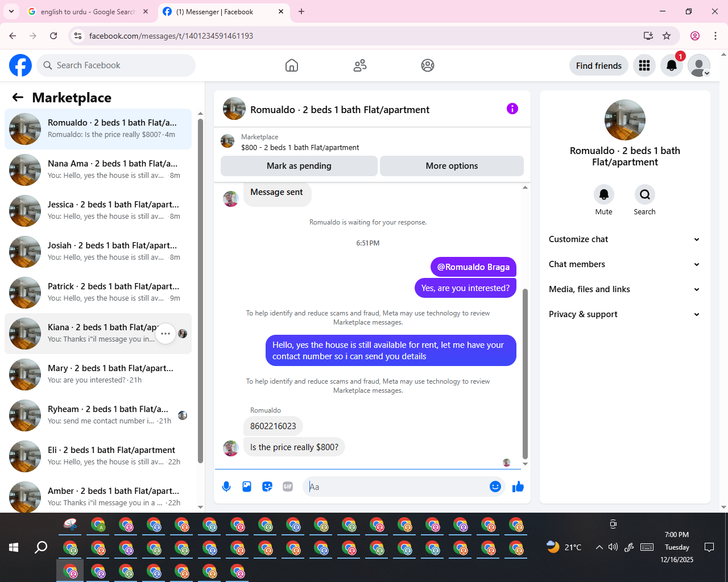The width and height of the screenshot is (728, 582).
Task: Open the Groups icon in top navigation
Action: click(x=428, y=65)
